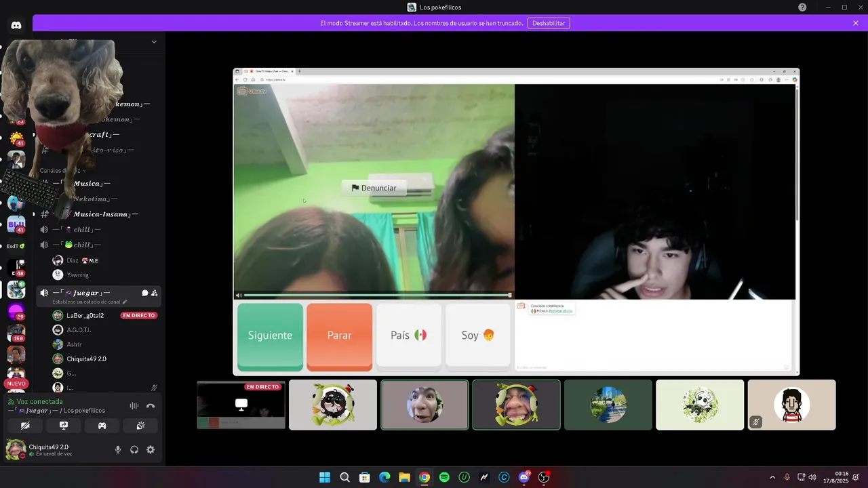Open Chiquita49 2.0 user panel profile

47,449
